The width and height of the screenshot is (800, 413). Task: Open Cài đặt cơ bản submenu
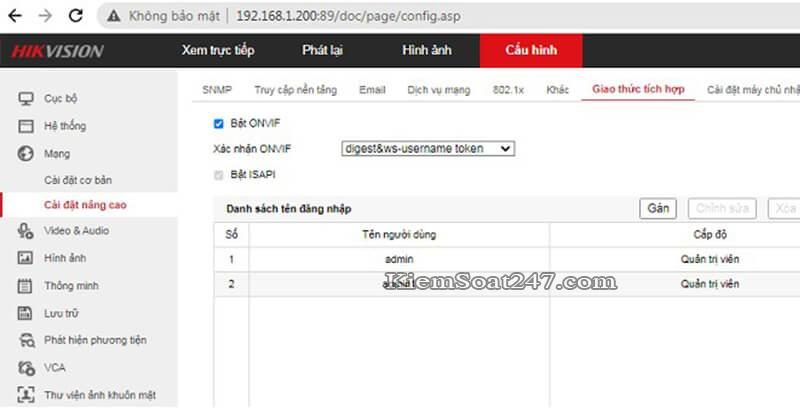coord(78,180)
